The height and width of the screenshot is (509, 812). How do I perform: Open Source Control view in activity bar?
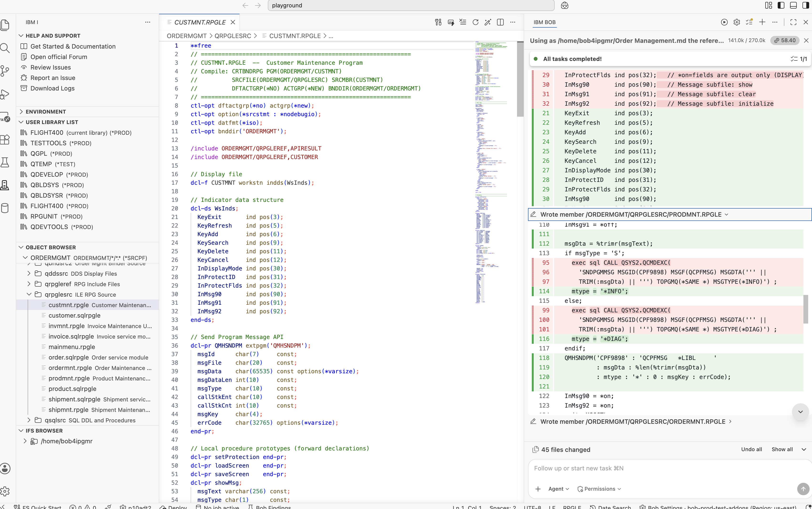click(x=5, y=71)
